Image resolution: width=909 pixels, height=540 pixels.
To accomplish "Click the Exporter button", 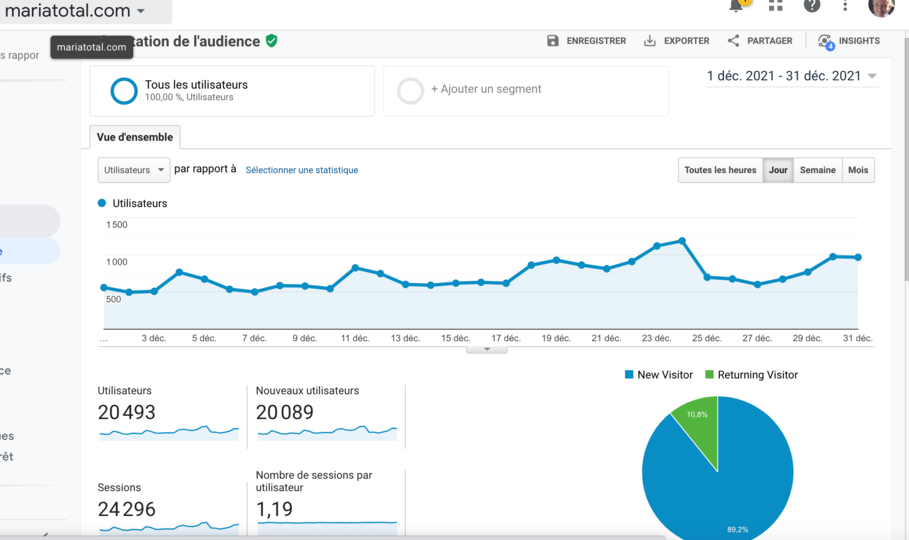I will 676,41.
